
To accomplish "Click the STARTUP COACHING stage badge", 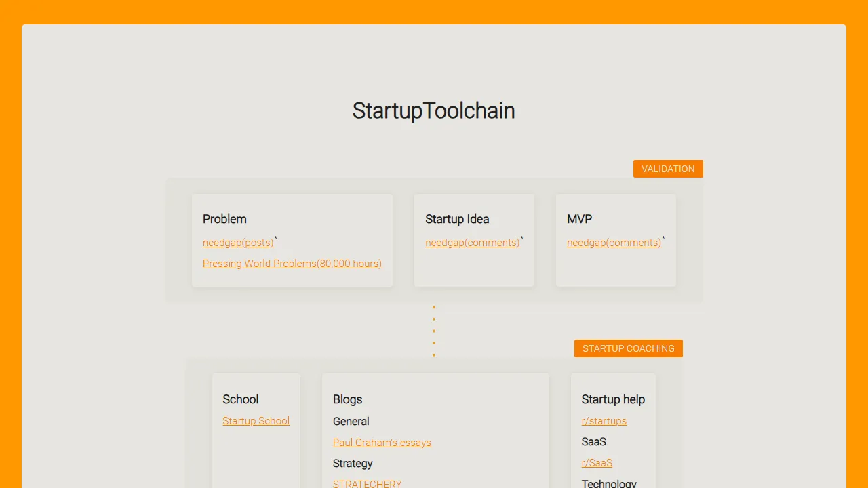I will (628, 348).
